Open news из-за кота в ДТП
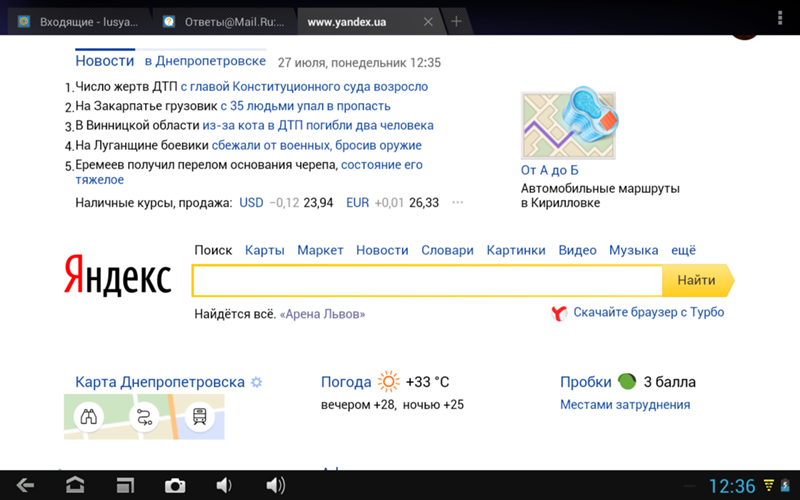Viewport: 800px width, 500px height. tap(318, 126)
